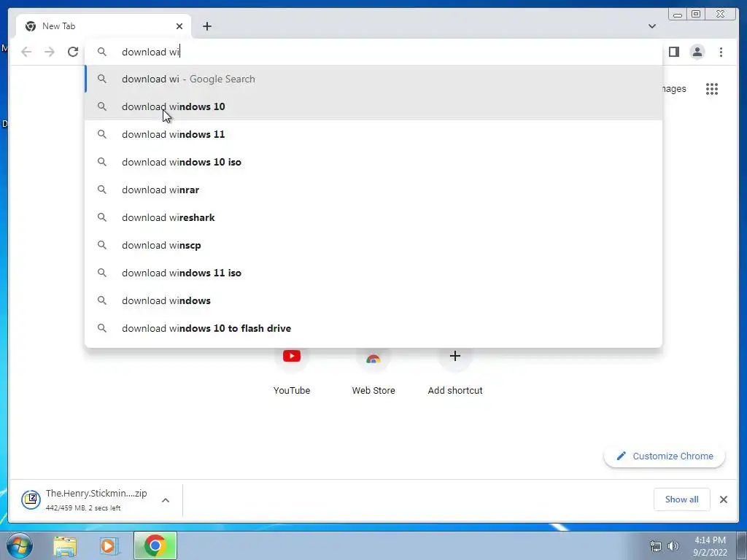Open Windows Explorer from the taskbar

pyautogui.click(x=65, y=546)
